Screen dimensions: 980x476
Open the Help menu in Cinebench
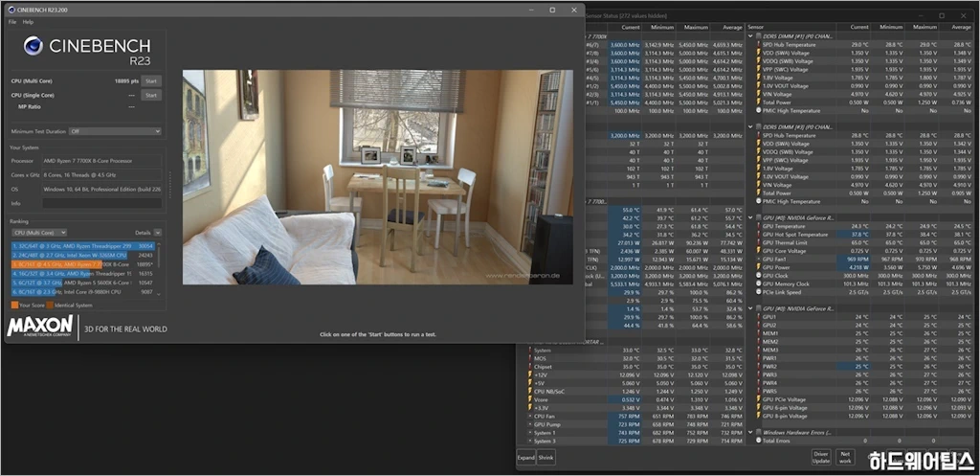tap(29, 21)
